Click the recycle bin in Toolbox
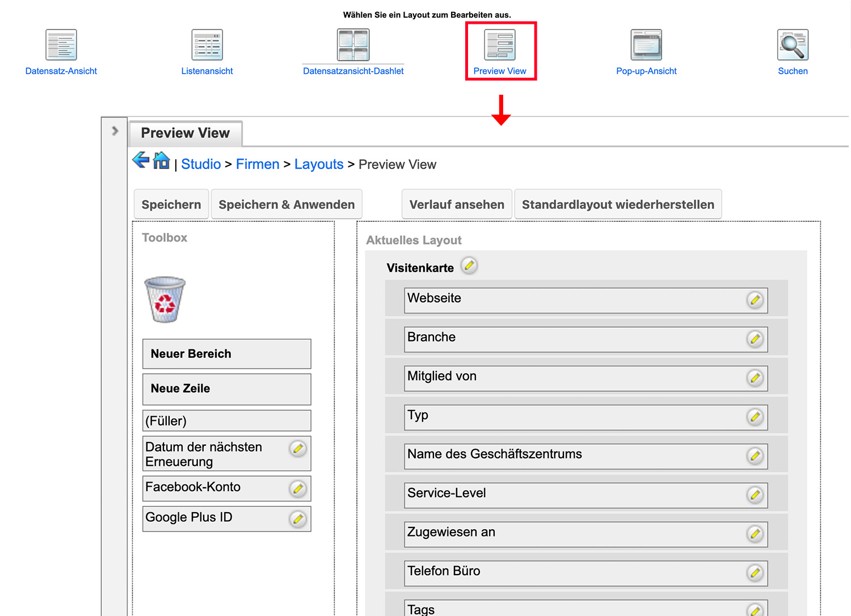The image size is (851, 616). pyautogui.click(x=165, y=299)
